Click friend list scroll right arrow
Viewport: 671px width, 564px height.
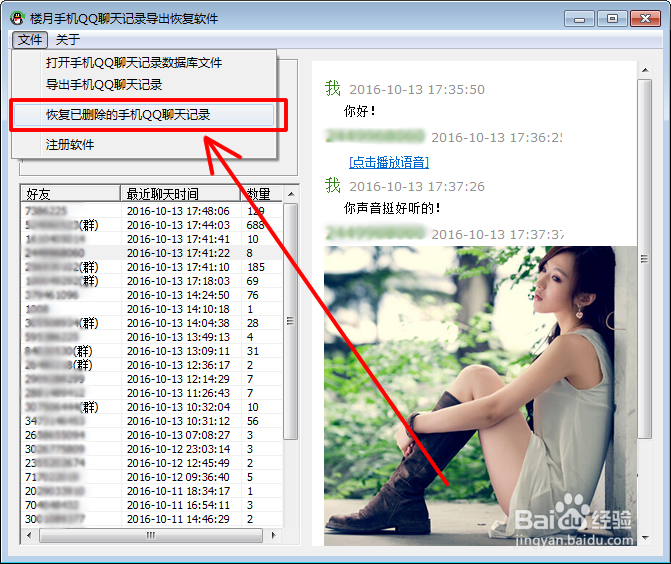pos(273,535)
